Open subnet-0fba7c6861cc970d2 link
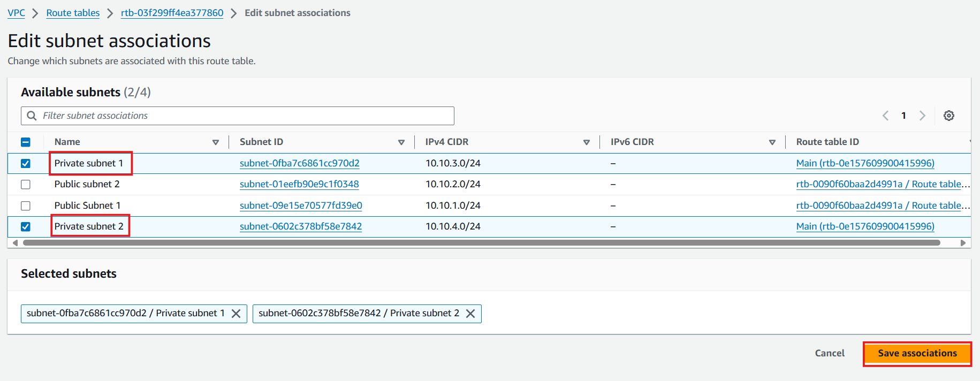The height and width of the screenshot is (381, 980). point(300,163)
